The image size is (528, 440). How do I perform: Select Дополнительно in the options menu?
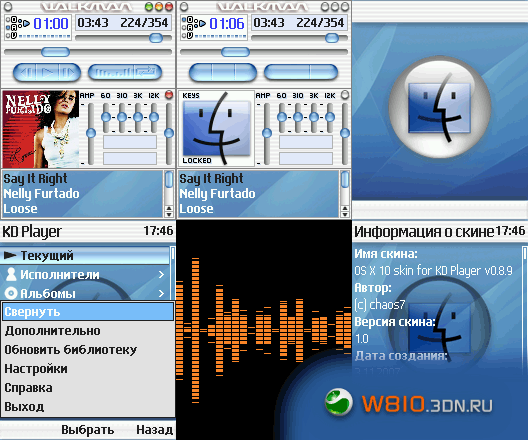click(x=88, y=331)
